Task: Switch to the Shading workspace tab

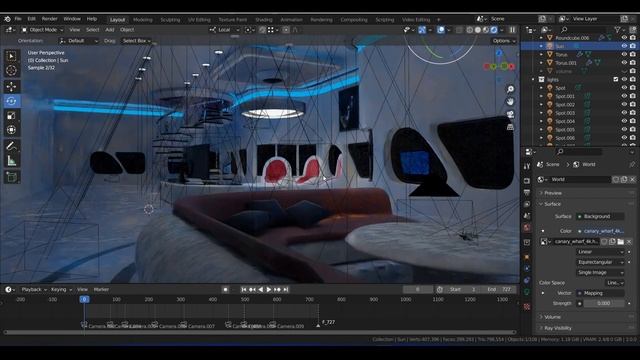Action: pyautogui.click(x=264, y=20)
